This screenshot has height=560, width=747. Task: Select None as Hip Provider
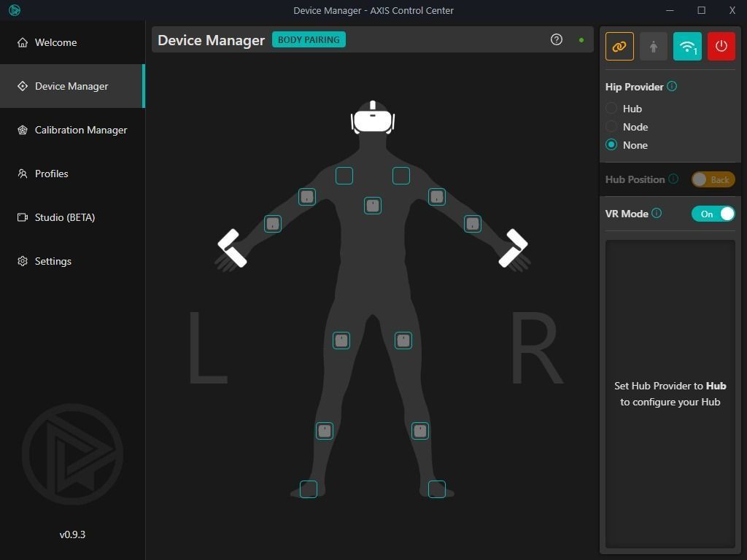[627, 145]
